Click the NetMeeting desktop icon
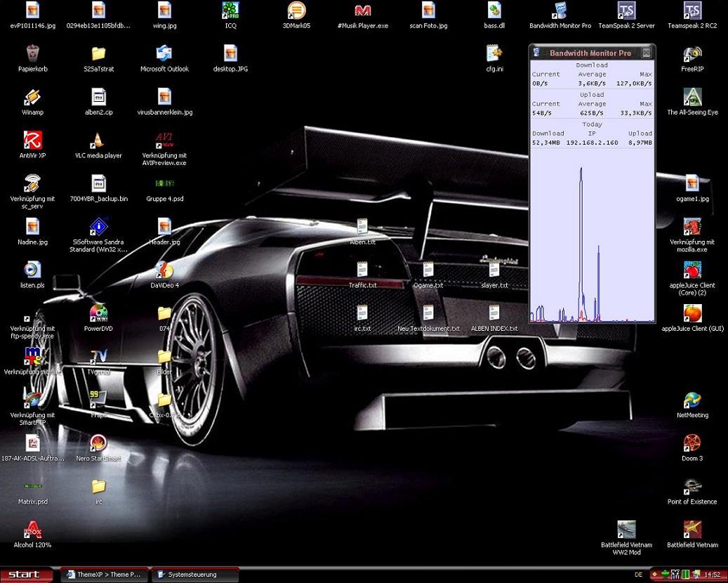Screen dimensions: 728x583 click(692, 400)
